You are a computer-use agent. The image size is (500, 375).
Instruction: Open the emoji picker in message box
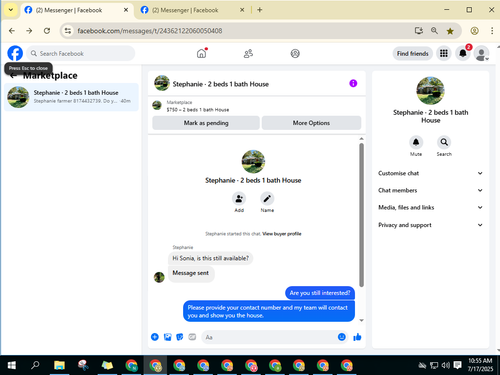point(342,337)
